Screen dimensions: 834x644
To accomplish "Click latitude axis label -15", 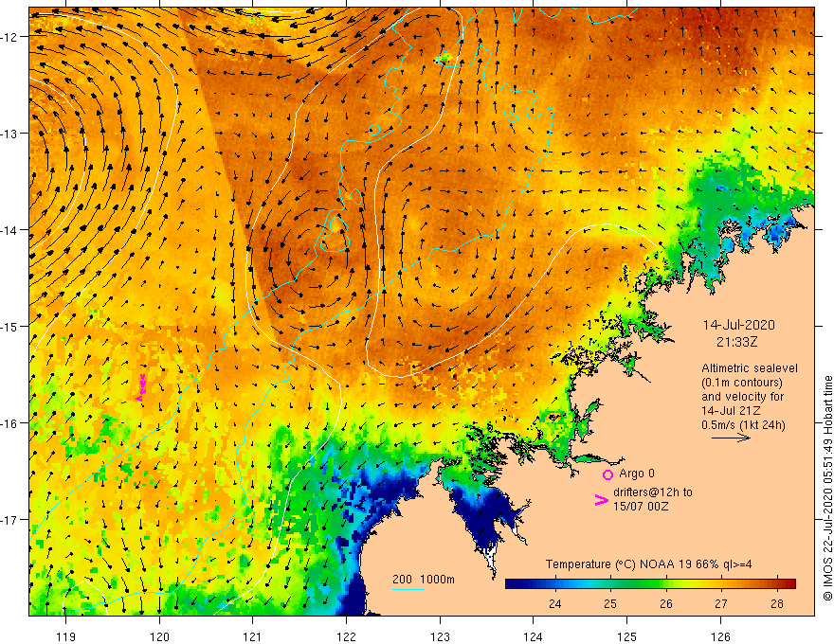I will pos(9,326).
